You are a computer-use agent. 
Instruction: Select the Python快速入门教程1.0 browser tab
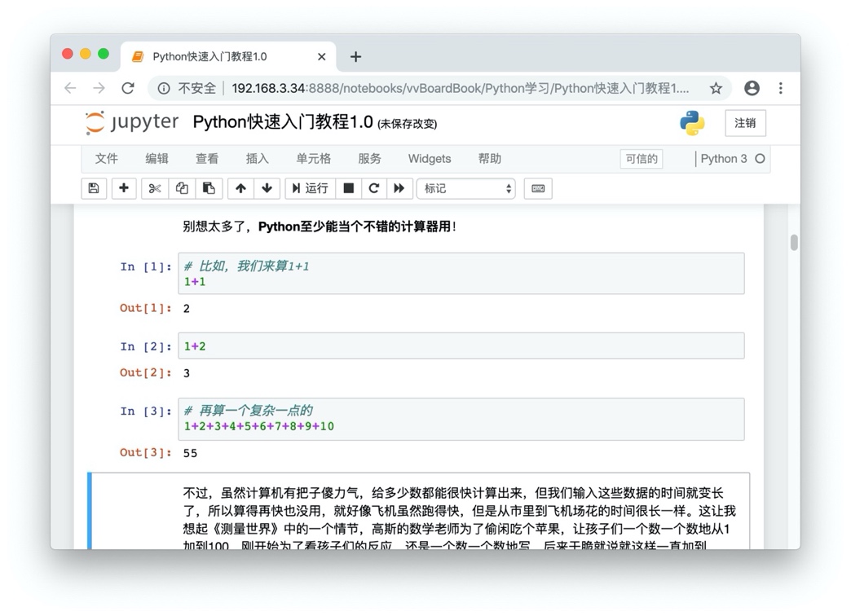pos(228,56)
